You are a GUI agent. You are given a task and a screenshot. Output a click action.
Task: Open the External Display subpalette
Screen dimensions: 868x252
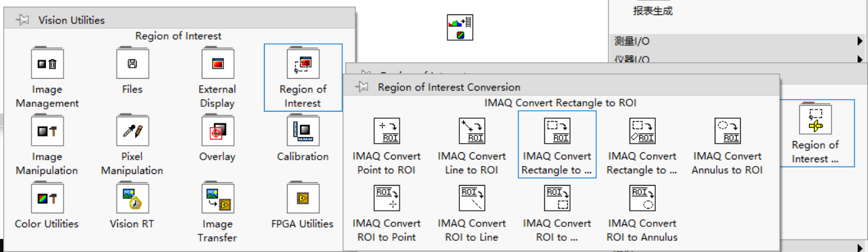click(217, 64)
